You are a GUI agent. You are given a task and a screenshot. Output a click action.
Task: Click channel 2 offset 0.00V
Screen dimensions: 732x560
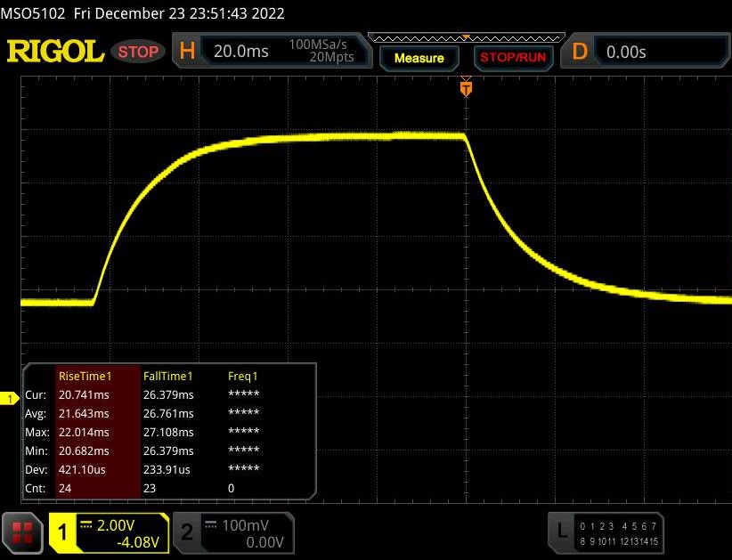pos(264,542)
